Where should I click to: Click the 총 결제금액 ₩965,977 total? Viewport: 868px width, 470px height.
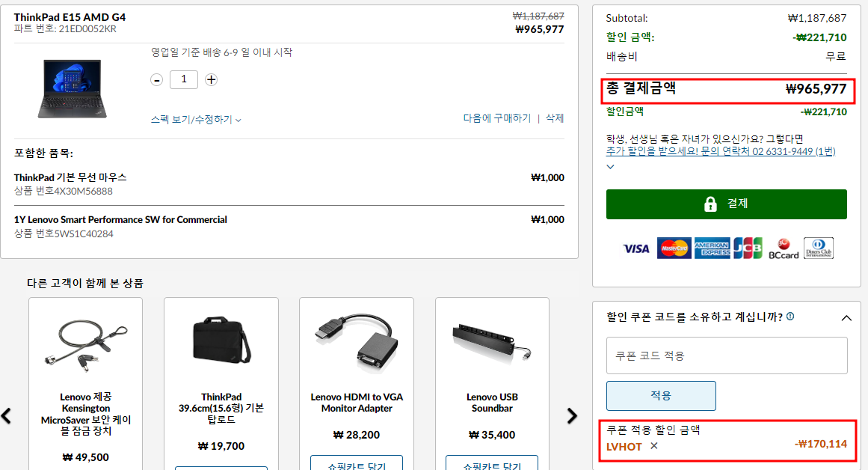[728, 91]
